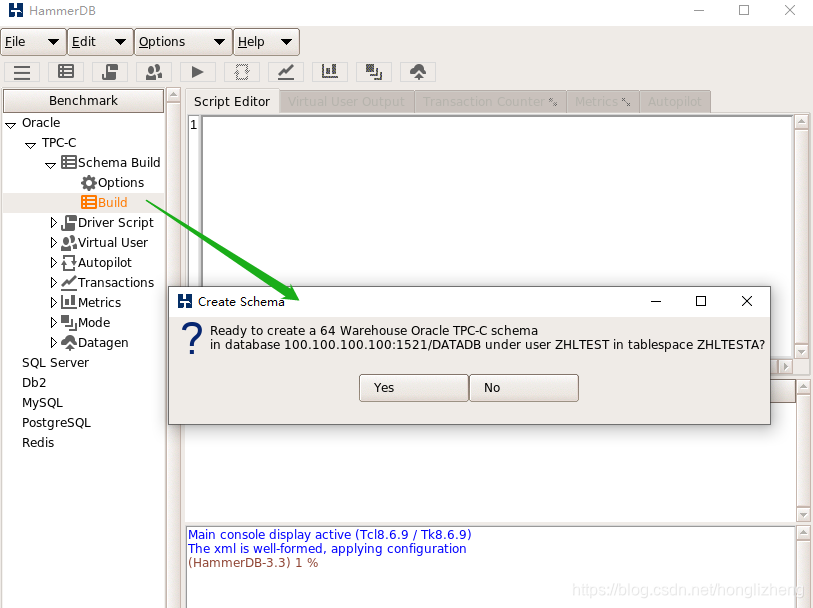The height and width of the screenshot is (608, 813).
Task: Select PostgreSQL in benchmark tree
Action: click(57, 423)
